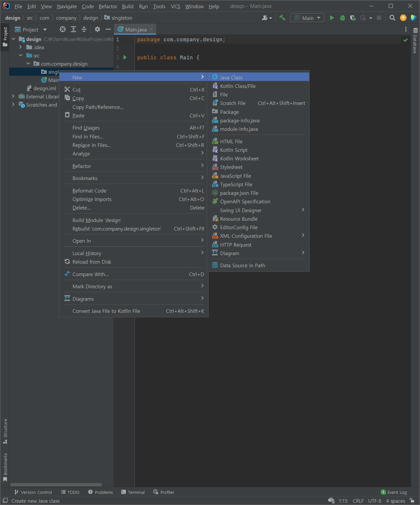Choose Java Class from New submenu
Viewport: 420px width, 505px height.
click(x=258, y=77)
